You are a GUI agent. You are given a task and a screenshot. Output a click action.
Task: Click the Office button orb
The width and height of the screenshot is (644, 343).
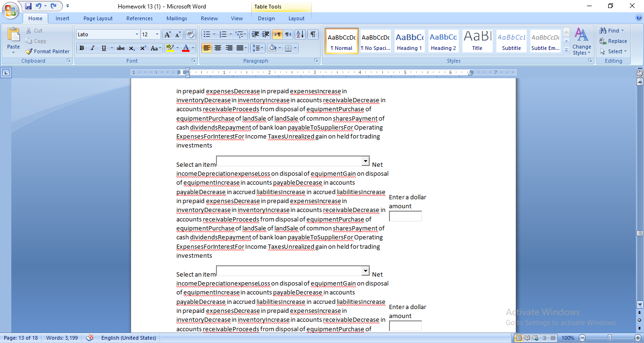pyautogui.click(x=10, y=10)
